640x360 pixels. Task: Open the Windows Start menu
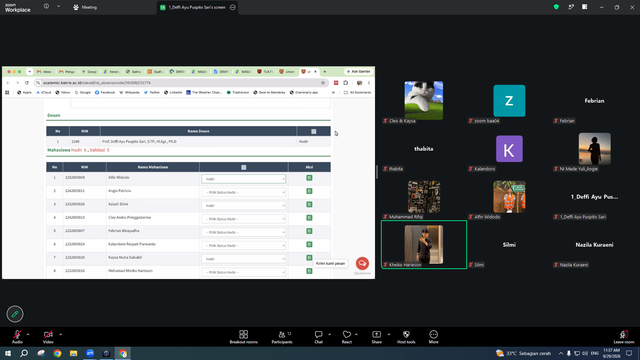(8, 353)
